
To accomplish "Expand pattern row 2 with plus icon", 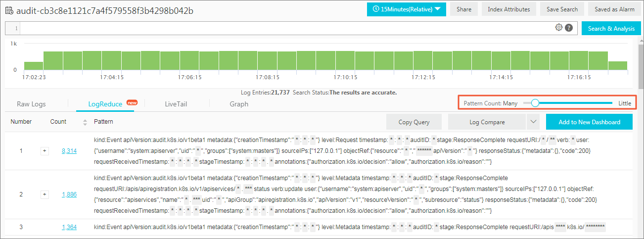I will [45, 194].
